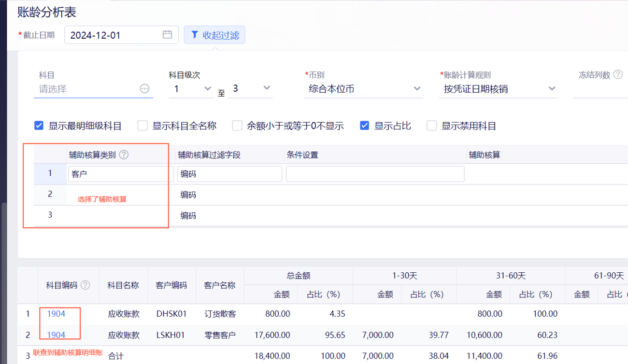Open the calendar icon in date field
628x364 pixels.
coord(167,35)
